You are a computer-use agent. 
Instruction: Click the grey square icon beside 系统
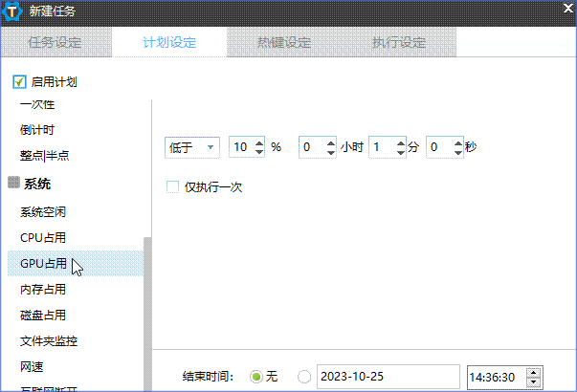pos(13,183)
